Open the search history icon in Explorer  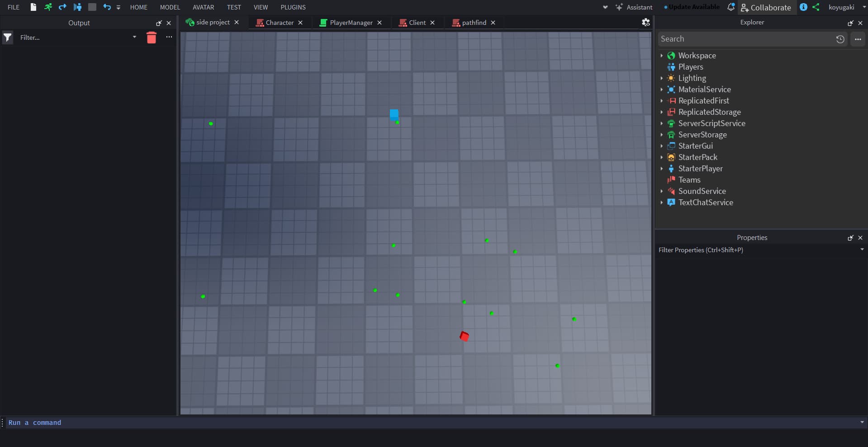(840, 39)
